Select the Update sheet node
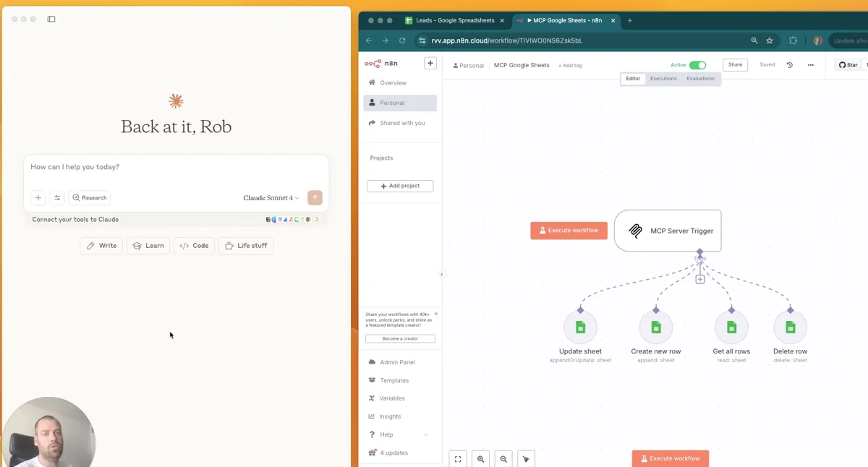 pos(580,327)
